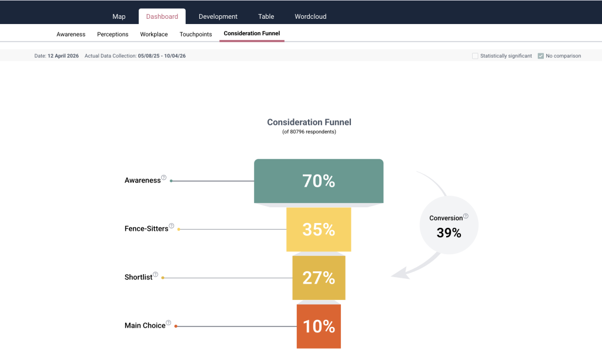602x364 pixels.
Task: Click the green 70% Awareness funnel bar
Action: click(319, 181)
